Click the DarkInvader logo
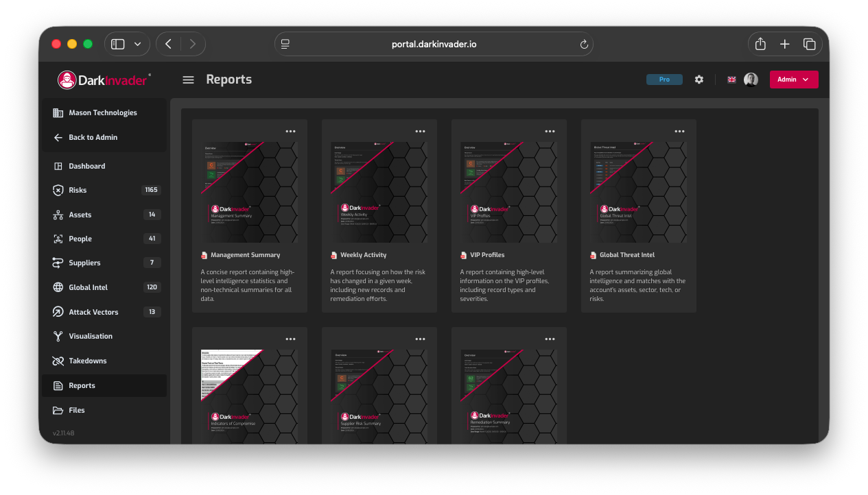This screenshot has width=868, height=495. point(104,80)
